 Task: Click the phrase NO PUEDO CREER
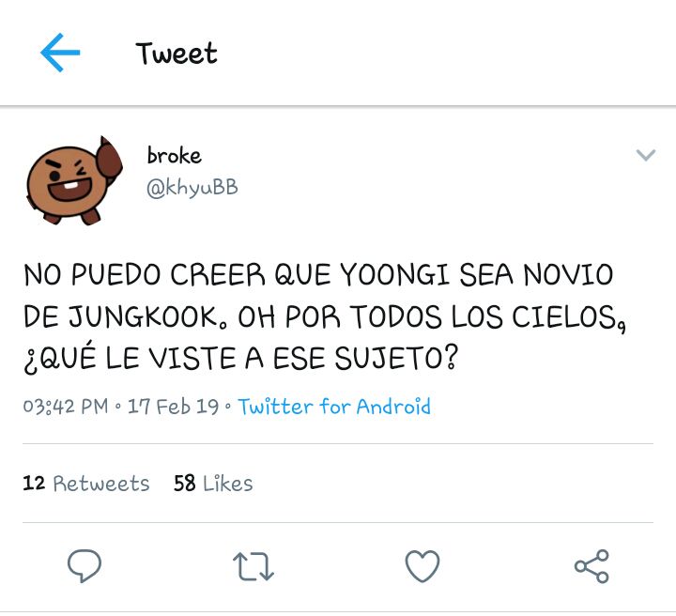coord(145,274)
